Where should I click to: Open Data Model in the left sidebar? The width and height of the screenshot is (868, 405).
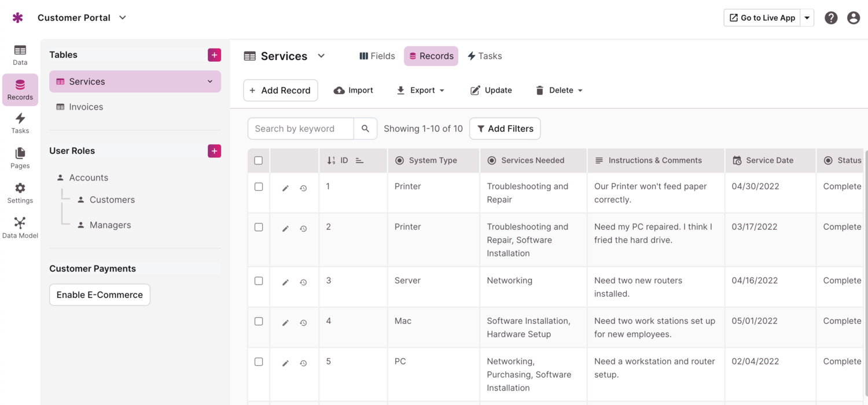[20, 227]
